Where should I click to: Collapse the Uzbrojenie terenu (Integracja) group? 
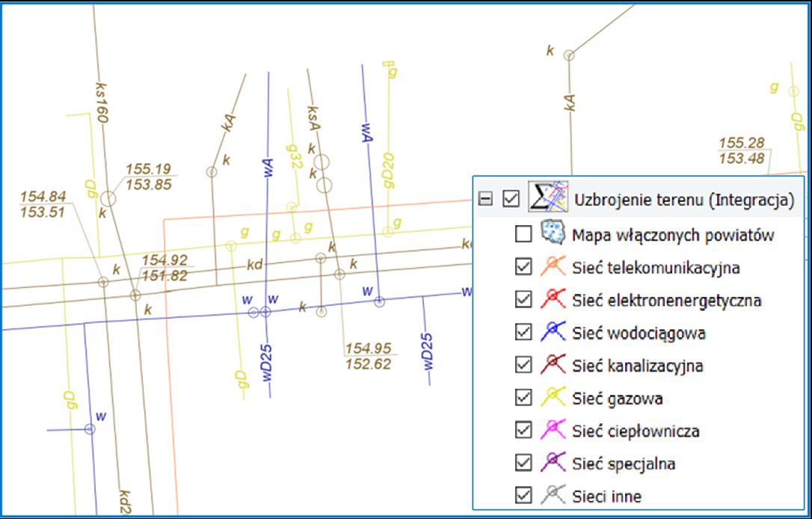(x=486, y=200)
